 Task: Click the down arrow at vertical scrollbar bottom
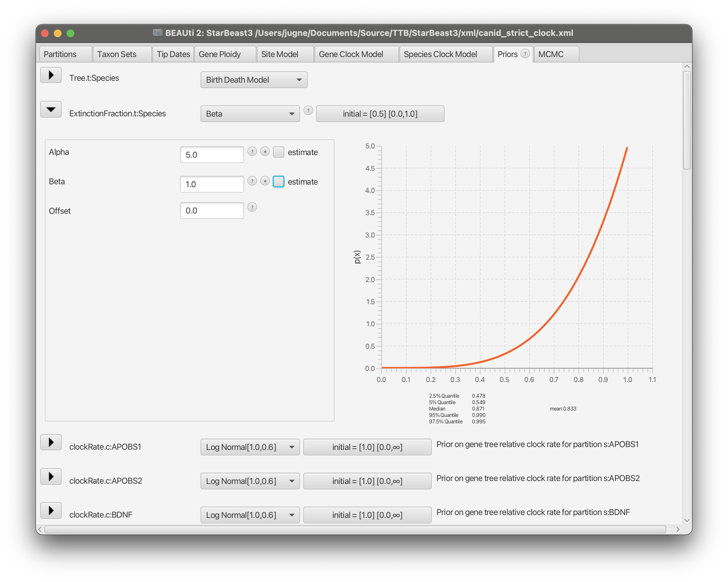click(x=686, y=520)
